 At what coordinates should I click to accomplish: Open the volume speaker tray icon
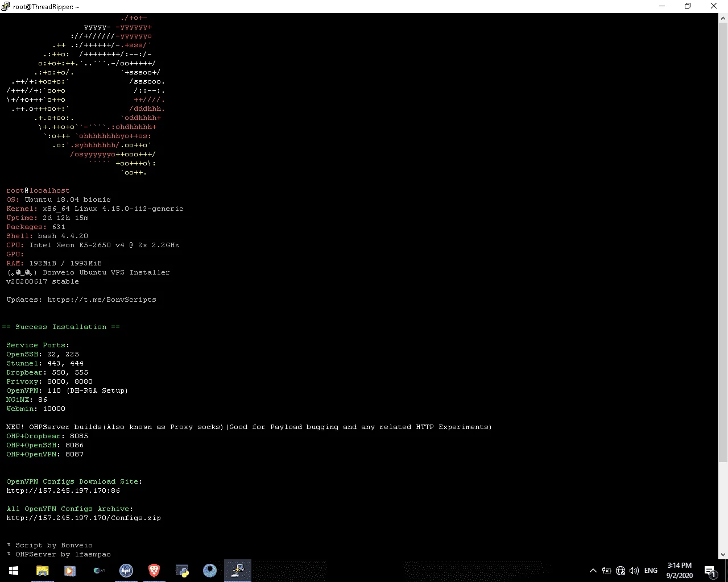click(x=634, y=571)
